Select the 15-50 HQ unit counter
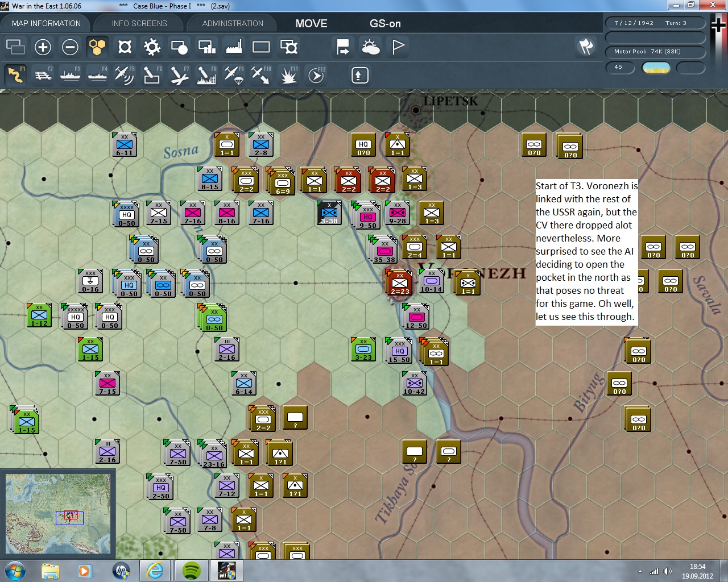This screenshot has width=728, height=582. [x=399, y=351]
